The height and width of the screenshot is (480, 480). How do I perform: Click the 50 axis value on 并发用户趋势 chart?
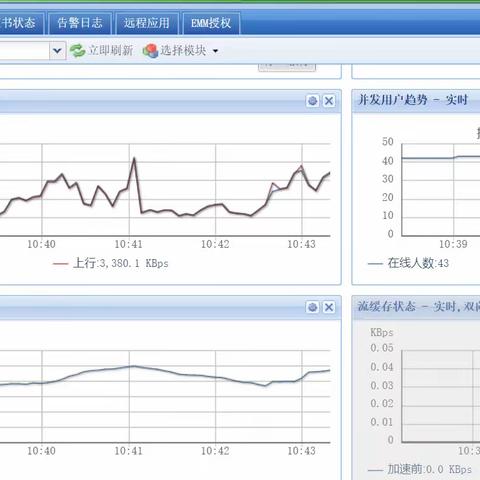[x=388, y=142]
